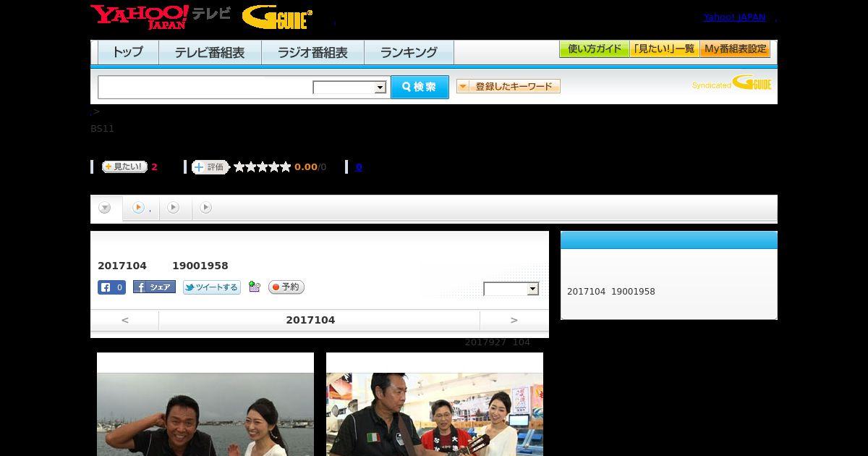
Task: Open the Yahoo! JAPAN link
Action: (734, 17)
